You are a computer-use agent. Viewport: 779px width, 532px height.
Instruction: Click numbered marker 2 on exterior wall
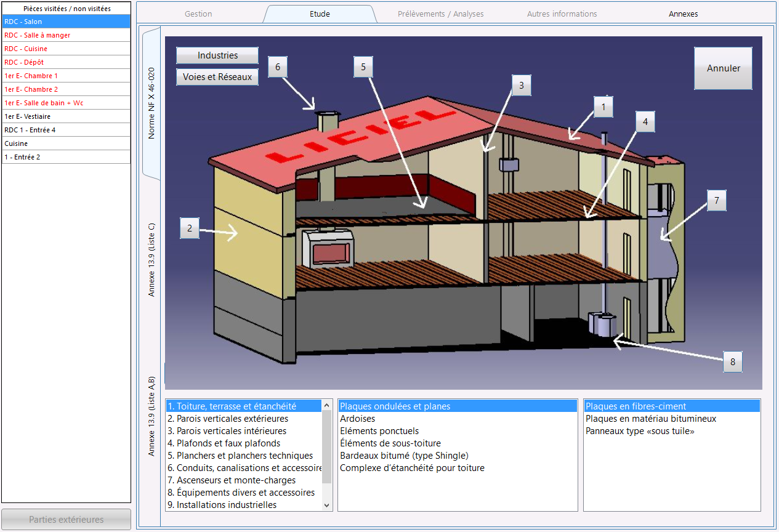click(190, 228)
